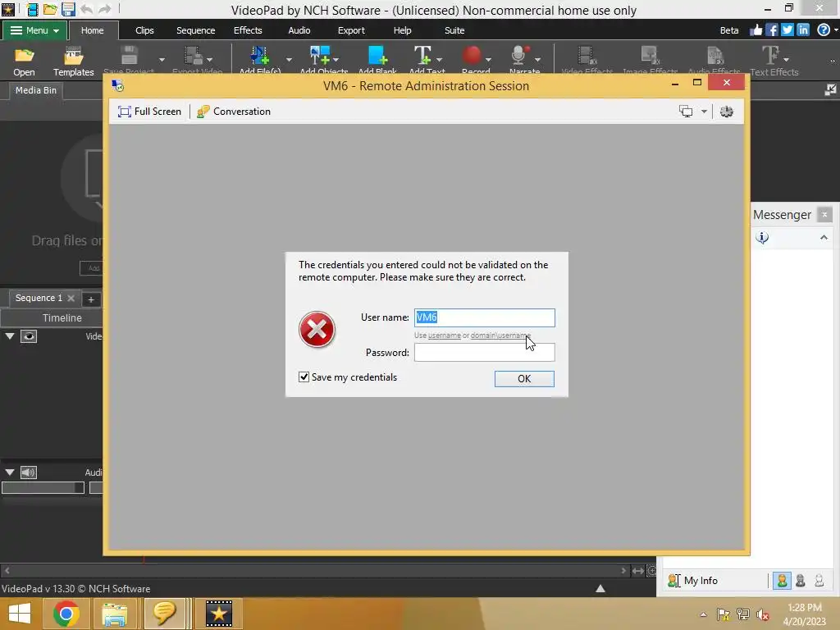Open the Templates tool
840x630 pixels.
[x=73, y=61]
